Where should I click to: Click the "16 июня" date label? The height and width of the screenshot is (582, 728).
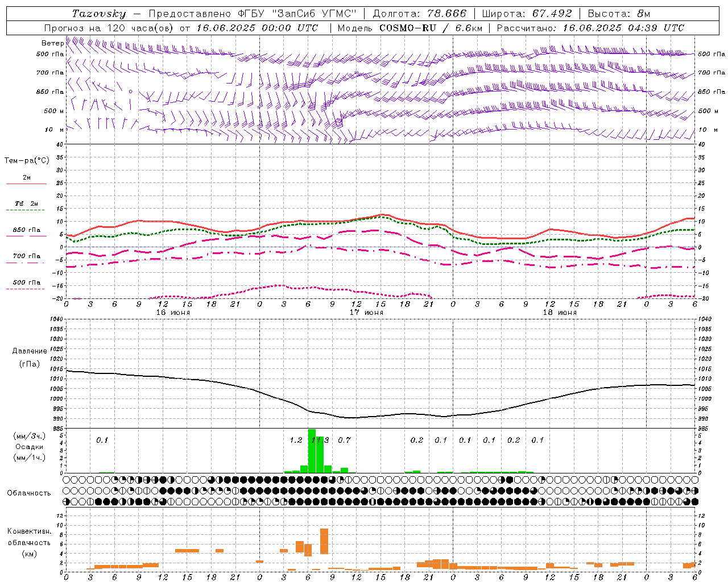click(x=173, y=313)
